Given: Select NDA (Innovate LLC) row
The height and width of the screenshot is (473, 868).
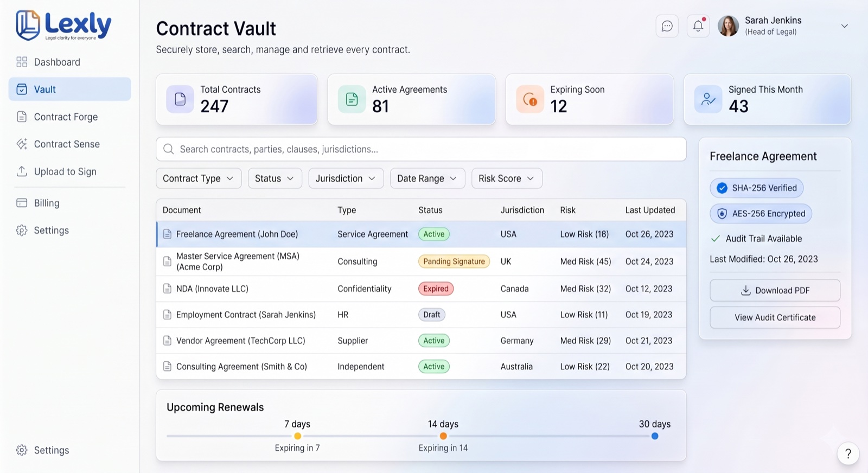Looking at the screenshot, I should (x=421, y=289).
